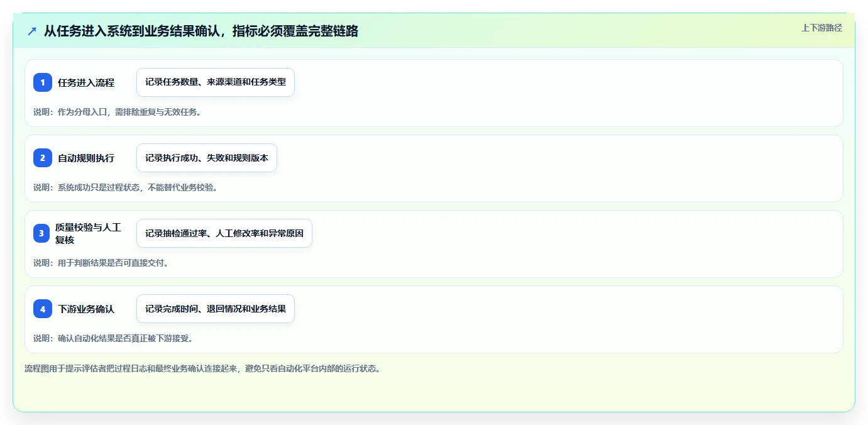Click step number 4 badge
868x425 pixels.
pos(43,309)
